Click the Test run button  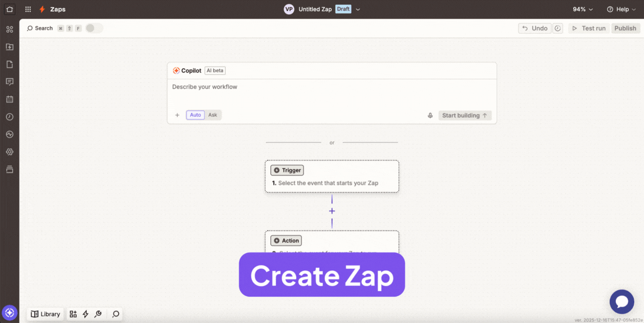pos(589,28)
